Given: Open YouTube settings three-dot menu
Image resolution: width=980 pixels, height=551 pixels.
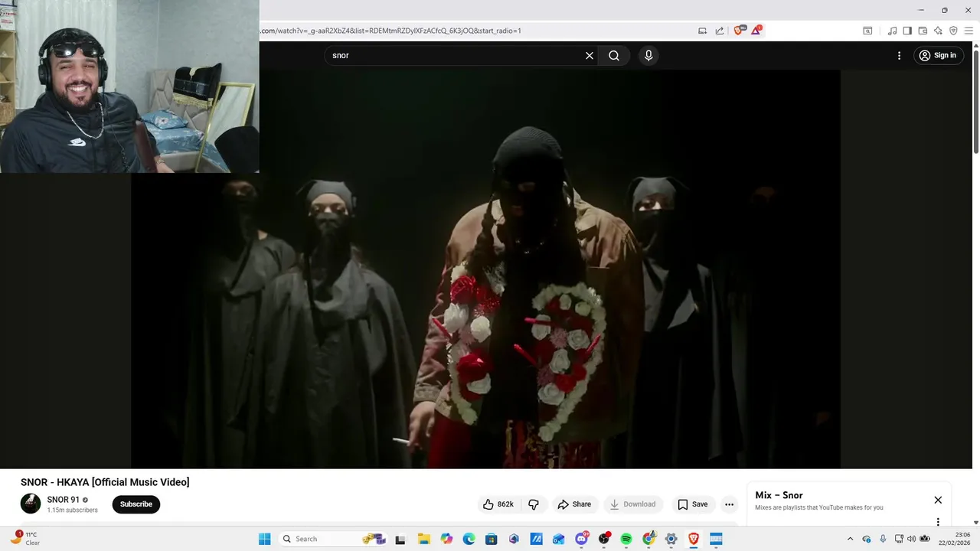Looking at the screenshot, I should pos(899,55).
